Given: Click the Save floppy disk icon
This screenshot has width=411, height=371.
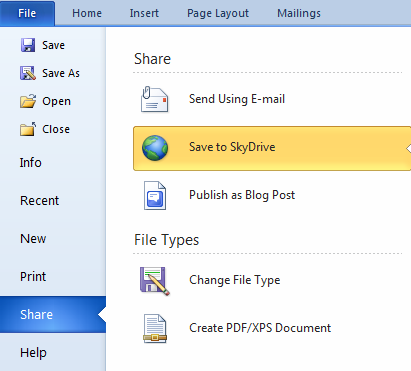Looking at the screenshot, I should [28, 45].
